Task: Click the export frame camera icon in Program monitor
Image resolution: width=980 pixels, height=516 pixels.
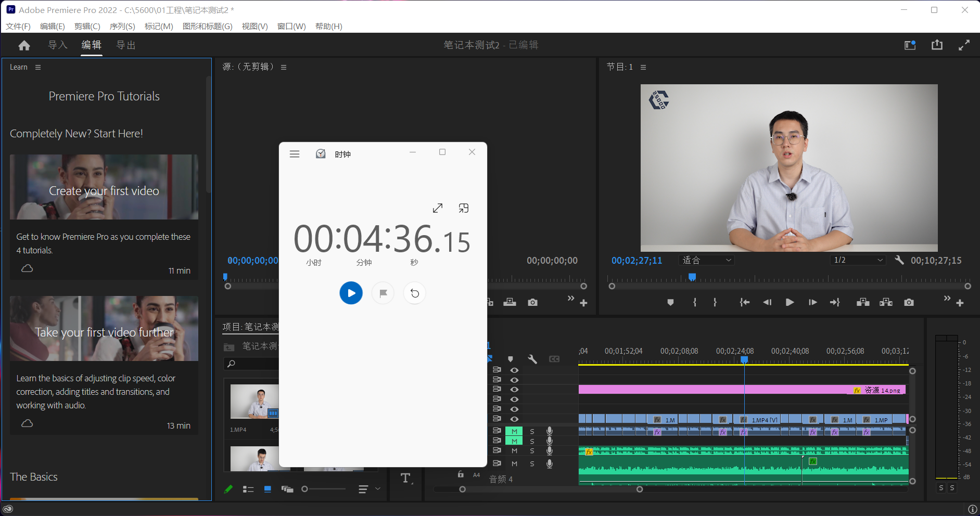Action: coord(909,302)
